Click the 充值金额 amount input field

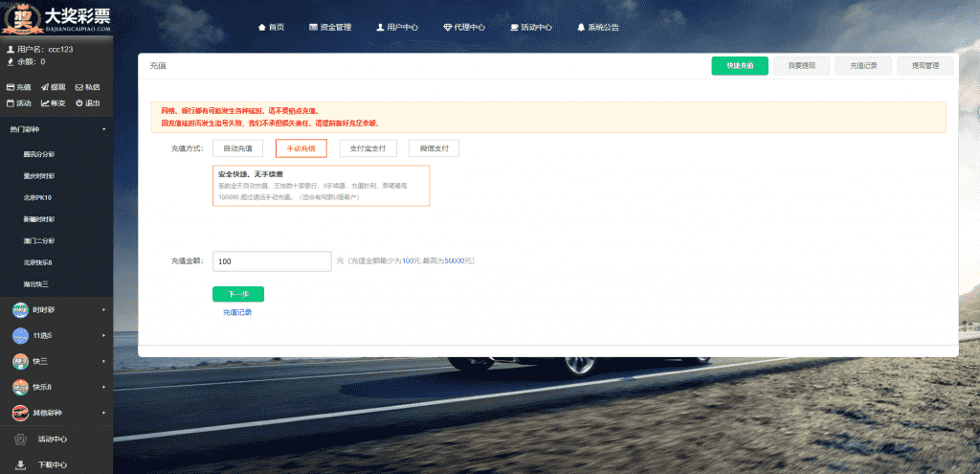[271, 261]
